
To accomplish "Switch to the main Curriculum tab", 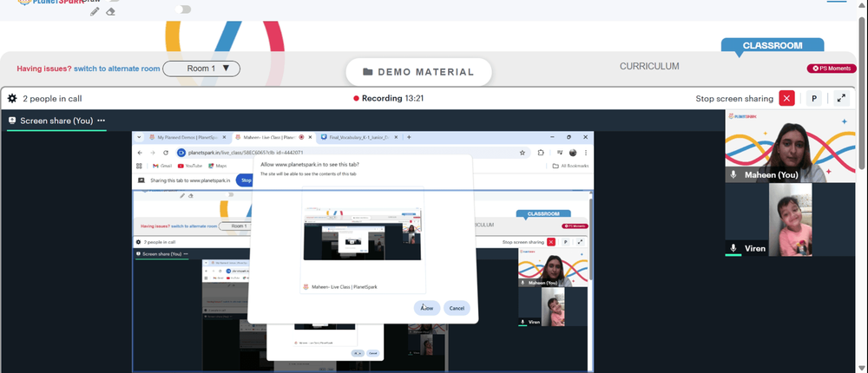I will pyautogui.click(x=649, y=67).
